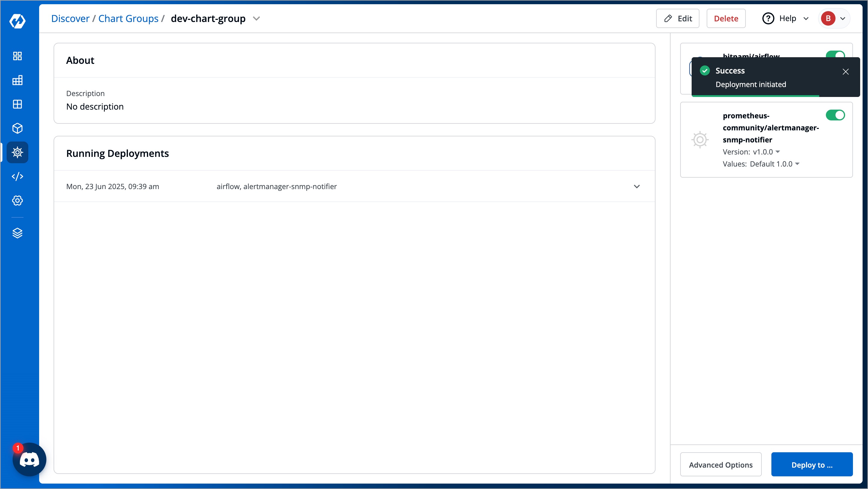
Task: Open the Dashboard grid view in sidebar
Action: pyautogui.click(x=17, y=56)
